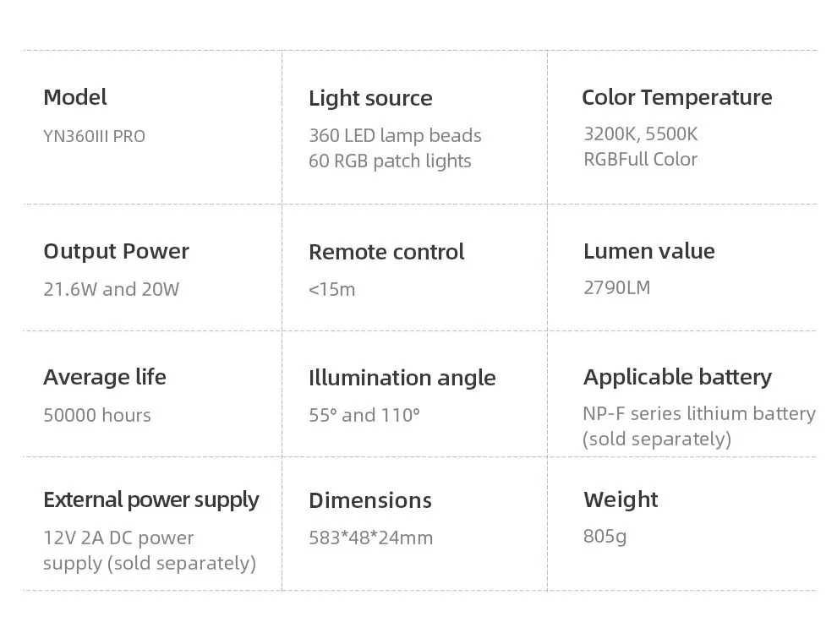This screenshot has height=644, width=837.
Task: Click the Output Power heading
Action: (116, 251)
